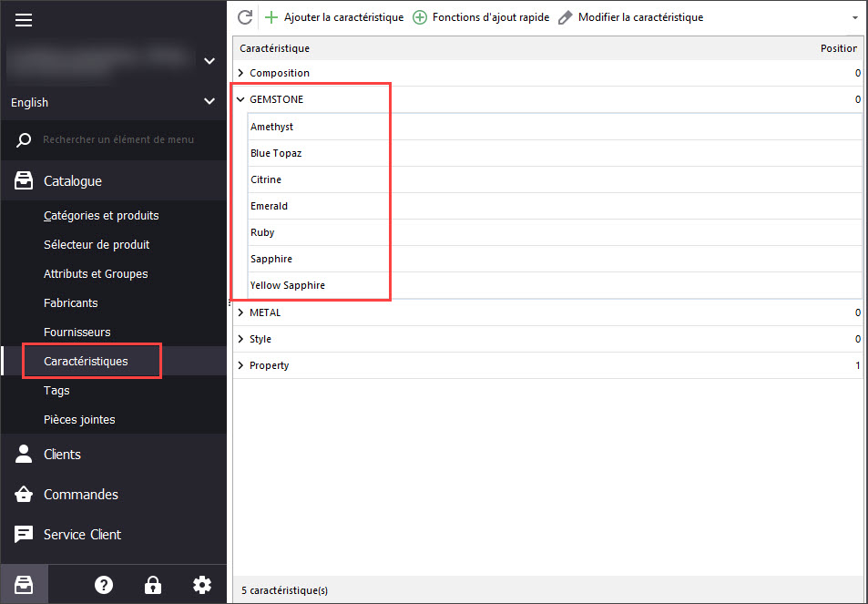Click Ajouter la caractéristique button
The height and width of the screenshot is (604, 868).
point(334,17)
